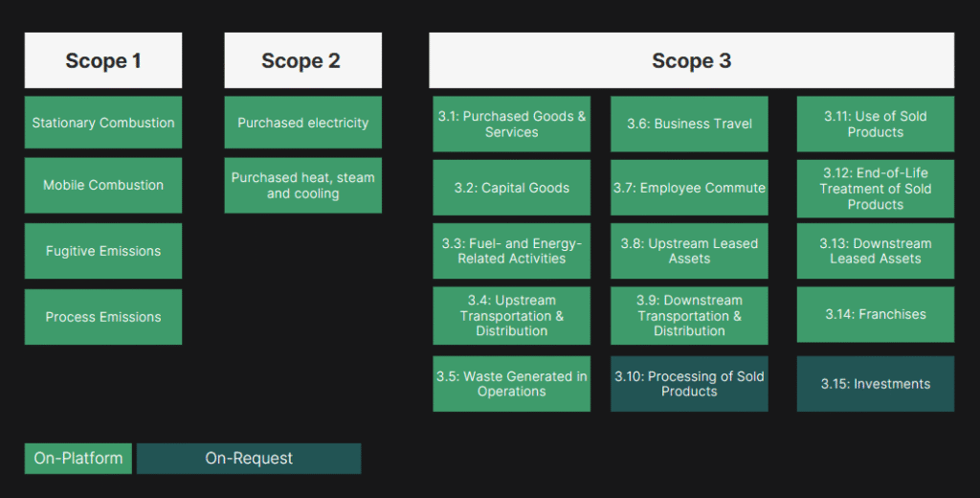Screen dimensions: 980x498
Task: Click 3.6 Business Travel category
Action: pyautogui.click(x=689, y=124)
